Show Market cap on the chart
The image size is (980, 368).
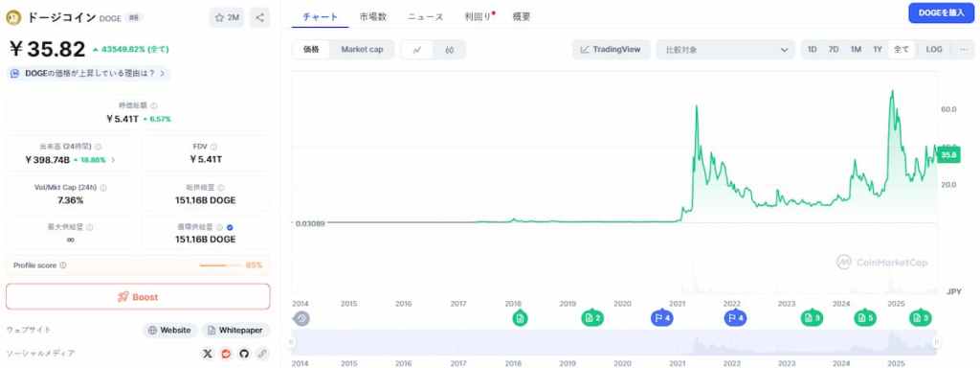362,50
